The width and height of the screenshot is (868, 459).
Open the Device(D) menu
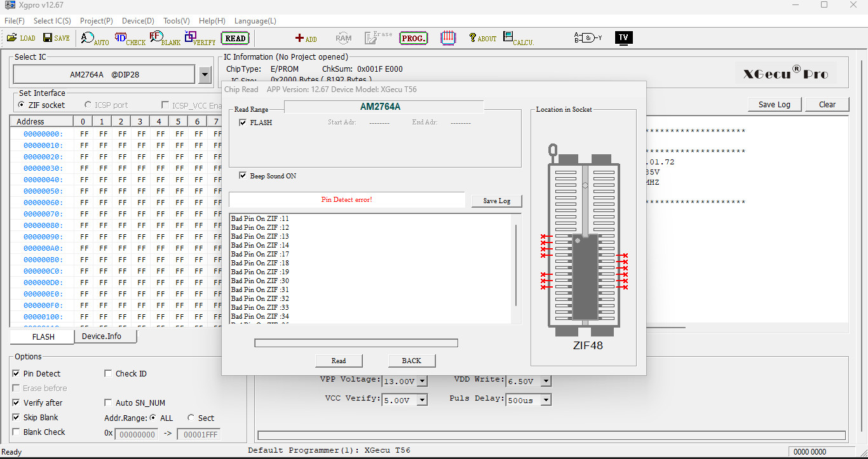pyautogui.click(x=139, y=21)
